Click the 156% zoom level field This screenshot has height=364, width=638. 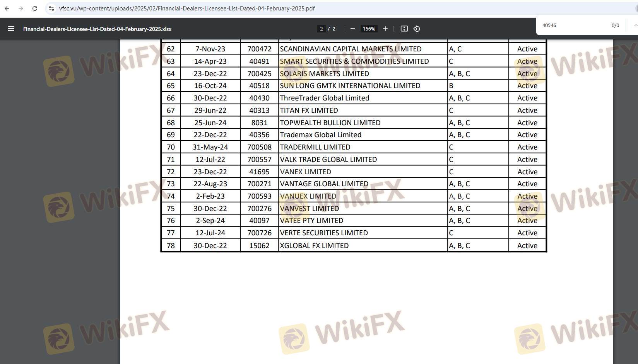pos(369,29)
